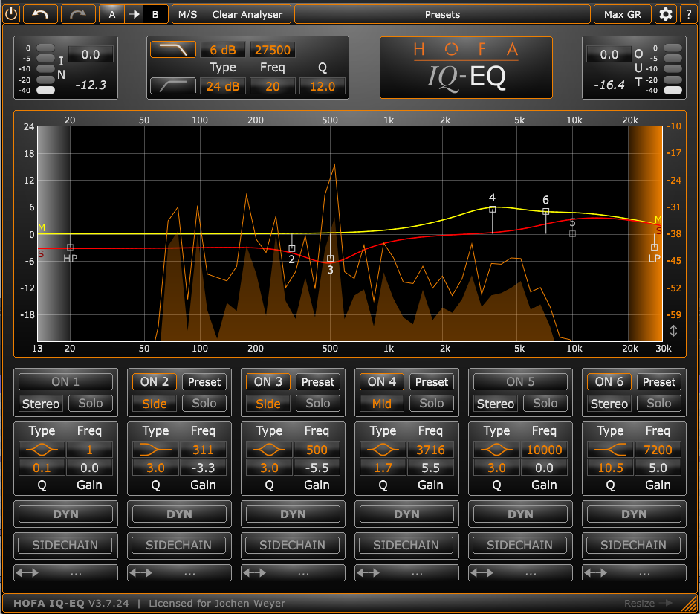Toggle the plugin power bypass icon
Image resolution: width=700 pixels, height=614 pixels.
coord(10,14)
